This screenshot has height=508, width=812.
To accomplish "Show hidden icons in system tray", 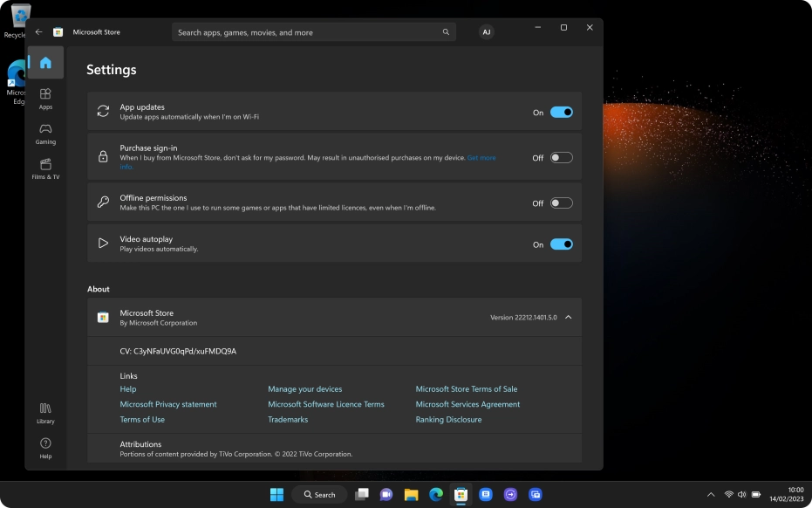I will coord(710,495).
